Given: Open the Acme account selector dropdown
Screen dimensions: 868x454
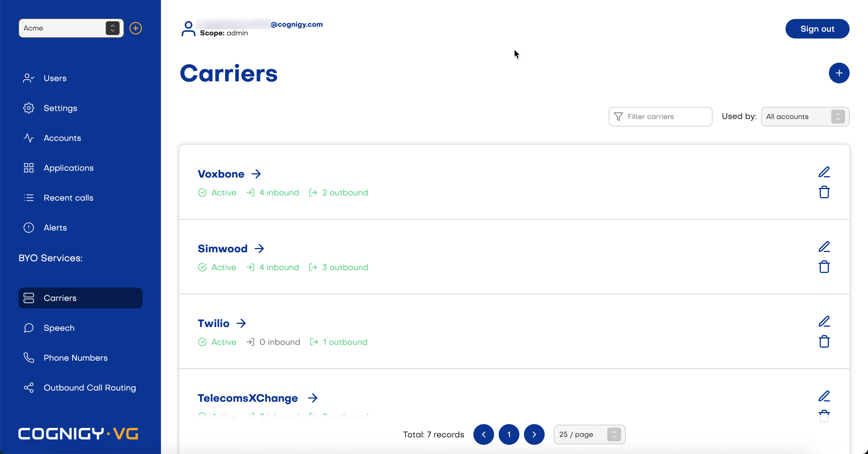Looking at the screenshot, I should 71,28.
